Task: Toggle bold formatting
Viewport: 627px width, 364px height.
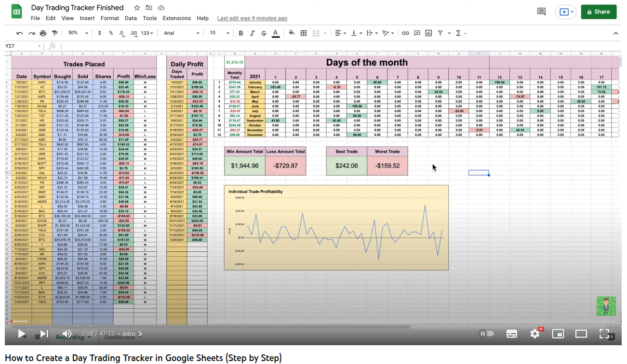Action: coord(241,33)
